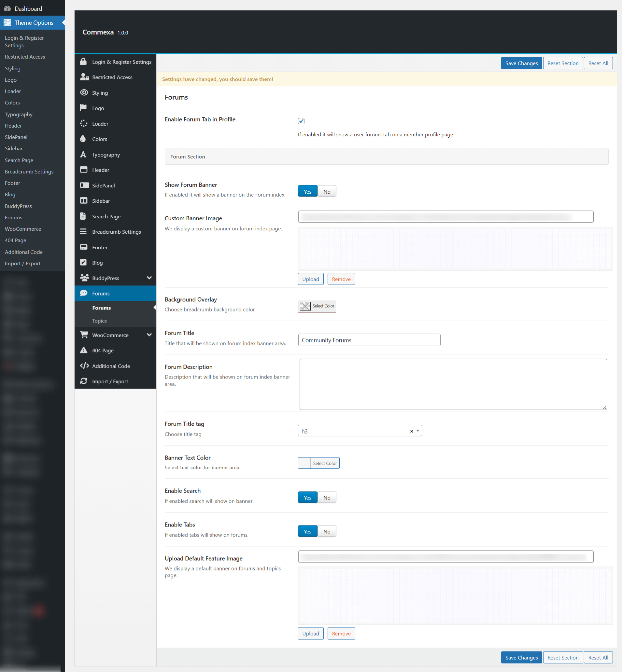Click the top Save Changes button
622x672 pixels.
[x=521, y=63]
